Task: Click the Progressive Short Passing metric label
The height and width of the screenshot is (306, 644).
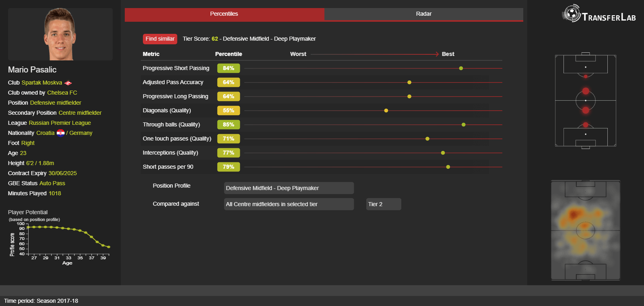Action: [176, 68]
